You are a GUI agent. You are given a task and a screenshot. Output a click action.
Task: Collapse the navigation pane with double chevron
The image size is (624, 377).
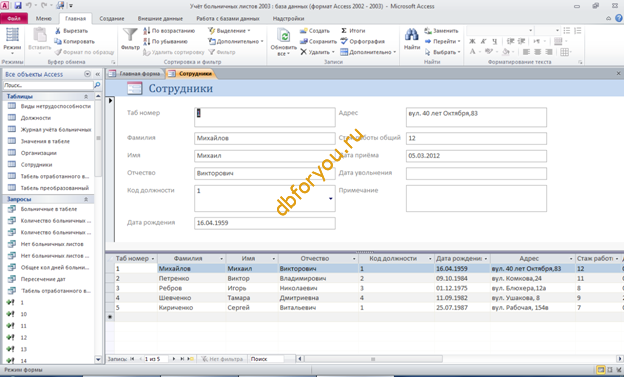[x=98, y=74]
